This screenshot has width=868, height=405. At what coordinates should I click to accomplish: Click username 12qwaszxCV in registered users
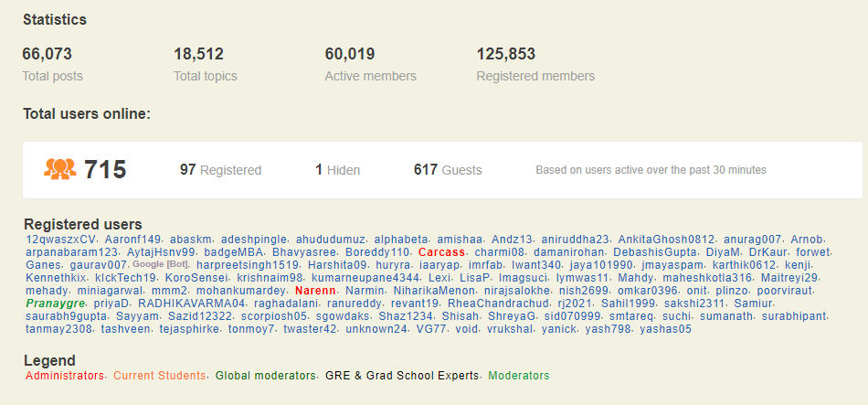60,239
